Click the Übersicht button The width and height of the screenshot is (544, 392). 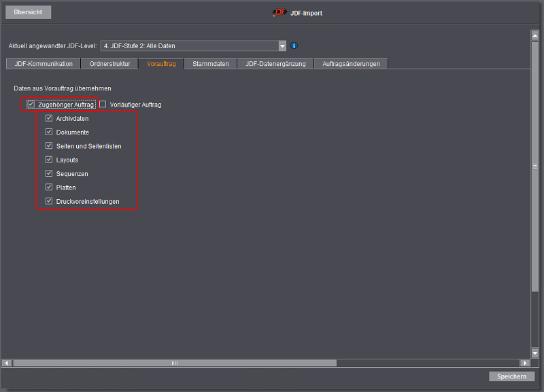[x=28, y=12]
